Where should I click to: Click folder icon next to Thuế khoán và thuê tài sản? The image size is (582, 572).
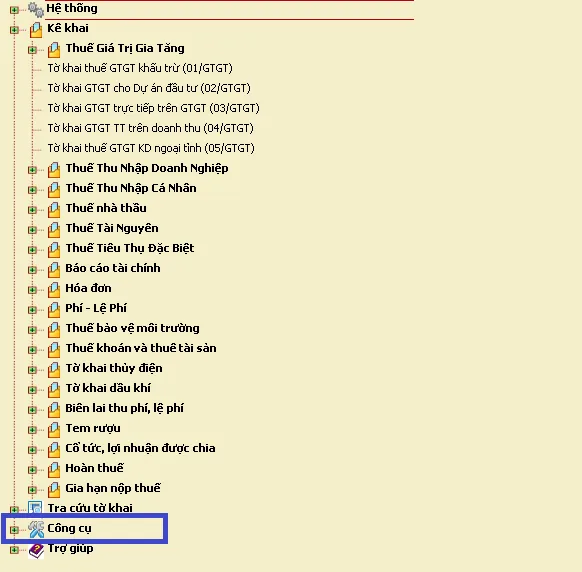pos(54,350)
